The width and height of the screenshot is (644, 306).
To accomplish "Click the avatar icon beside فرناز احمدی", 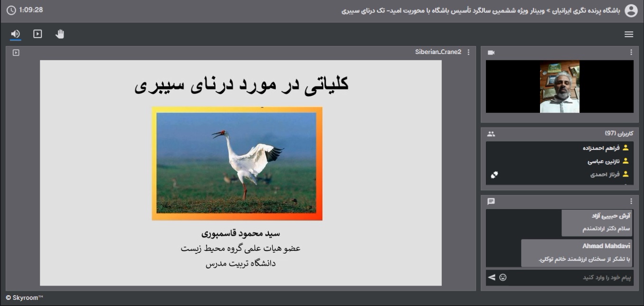I will click(x=625, y=174).
